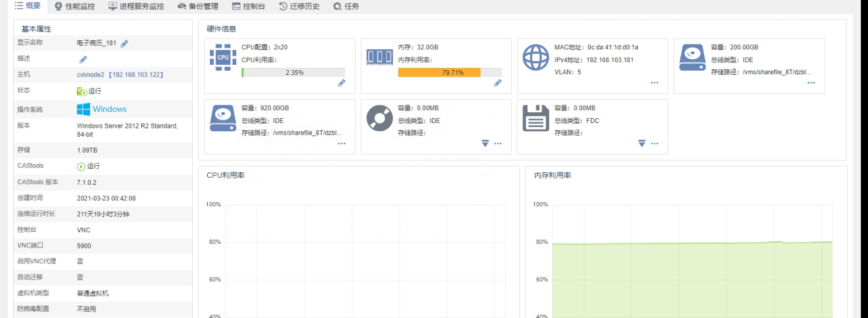
Task: Click the floppy disk drive icon
Action: click(x=536, y=118)
